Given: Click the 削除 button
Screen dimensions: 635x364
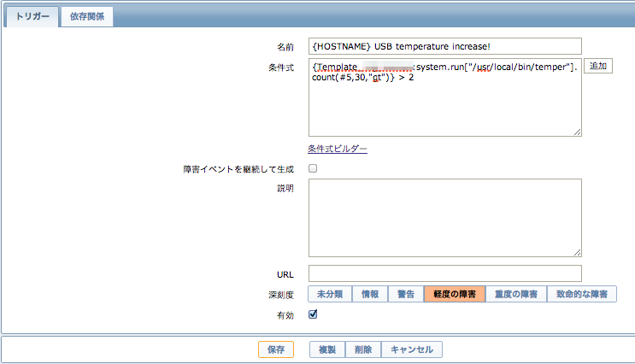Looking at the screenshot, I should tap(363, 349).
